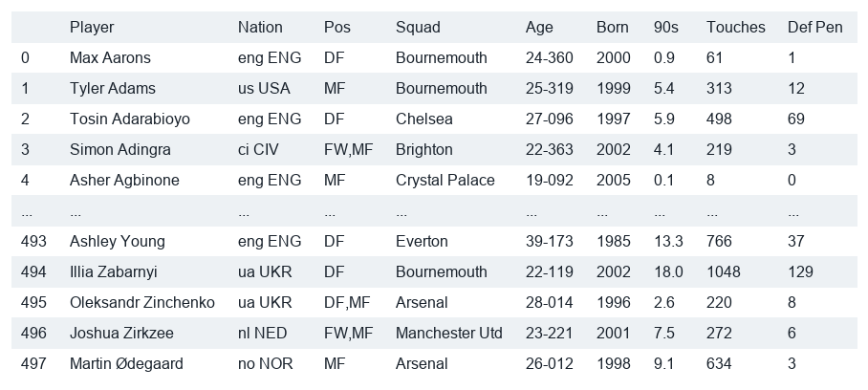Select Simon Adingra's FW,MF position cell
This screenshot has height=390, width=868.
348,149
